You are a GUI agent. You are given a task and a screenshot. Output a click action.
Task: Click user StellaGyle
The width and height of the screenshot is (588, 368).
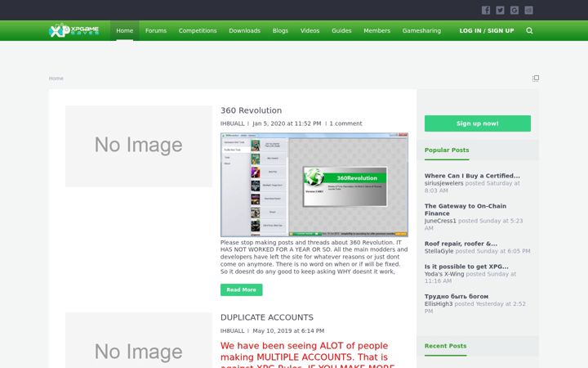pos(439,251)
